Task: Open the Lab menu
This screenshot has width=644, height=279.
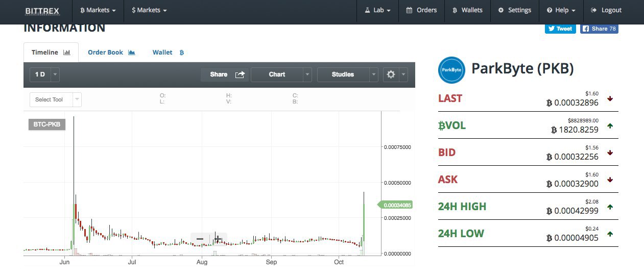Action: [378, 10]
